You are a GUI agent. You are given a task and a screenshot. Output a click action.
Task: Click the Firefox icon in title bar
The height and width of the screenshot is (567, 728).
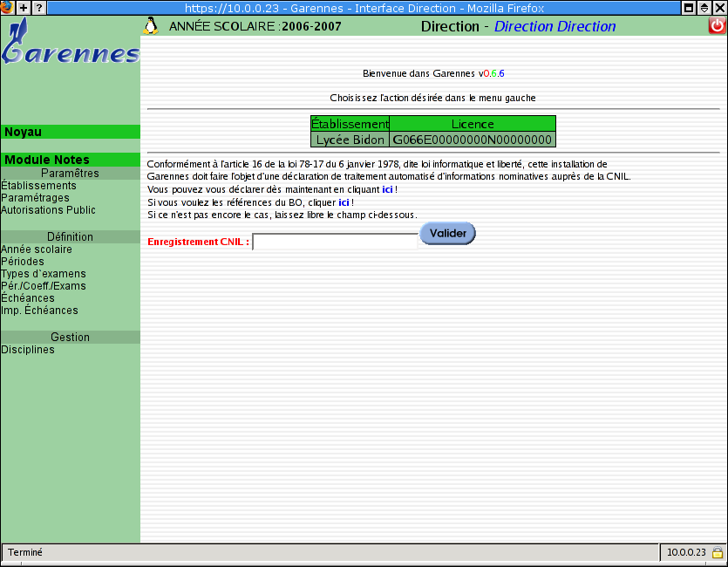point(7,7)
